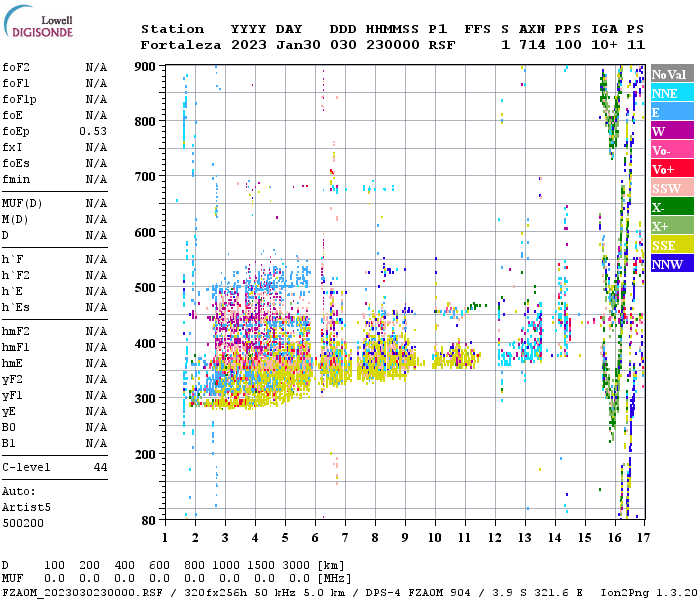
Task: Click the MUF(D) parameter label
Action: tap(22, 204)
